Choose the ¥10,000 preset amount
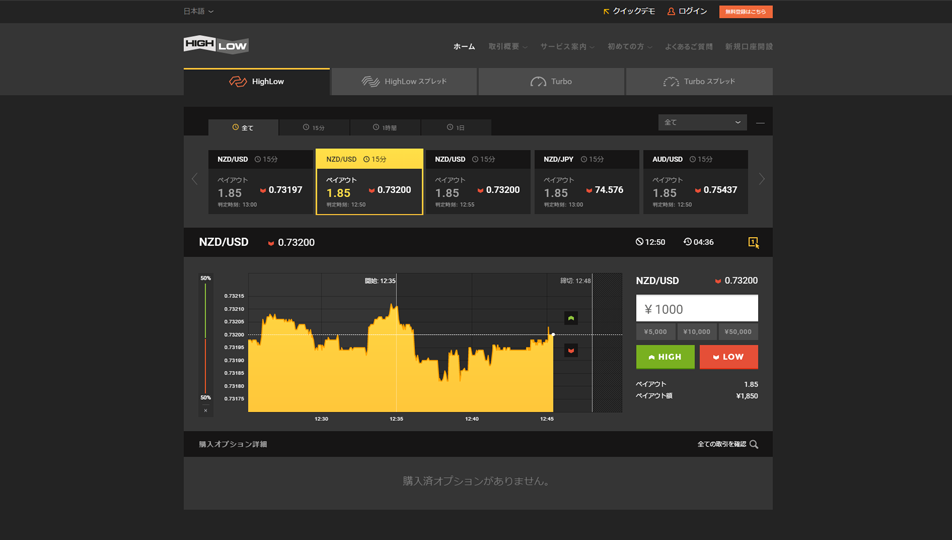The height and width of the screenshot is (540, 952). coord(696,332)
